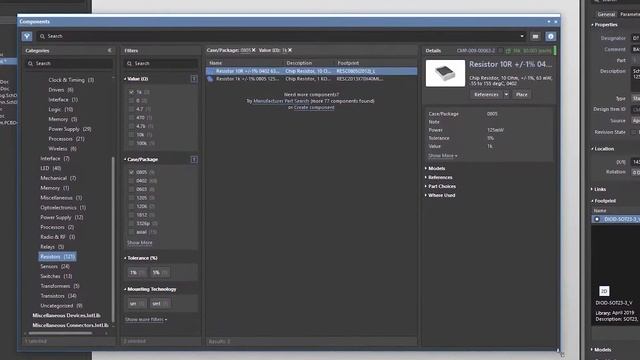Select the Resistors category

click(x=58, y=257)
